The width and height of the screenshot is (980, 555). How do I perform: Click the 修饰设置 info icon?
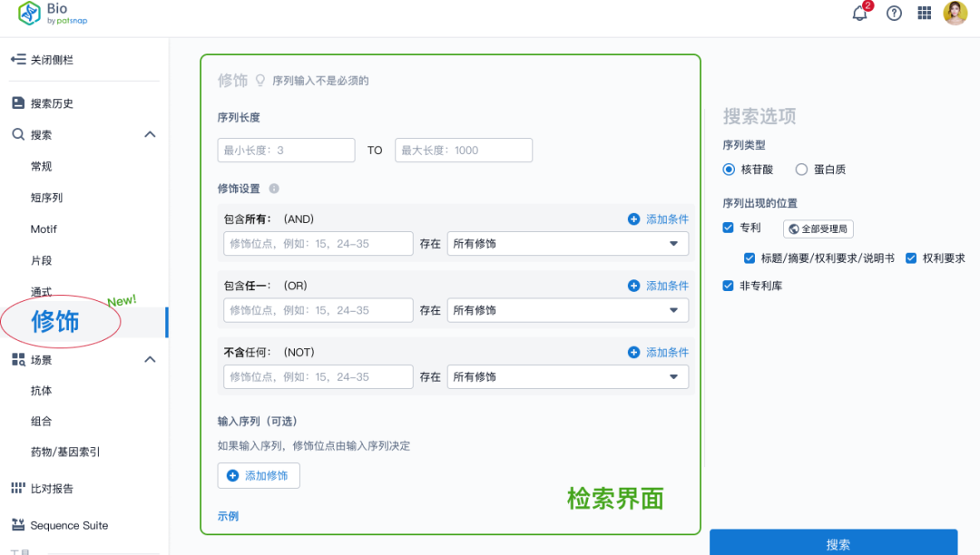[274, 189]
